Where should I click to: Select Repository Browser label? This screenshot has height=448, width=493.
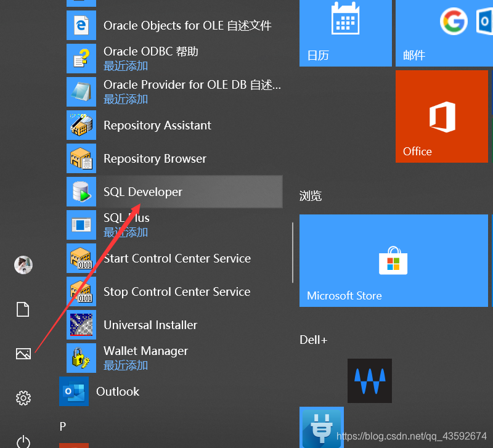click(x=155, y=158)
